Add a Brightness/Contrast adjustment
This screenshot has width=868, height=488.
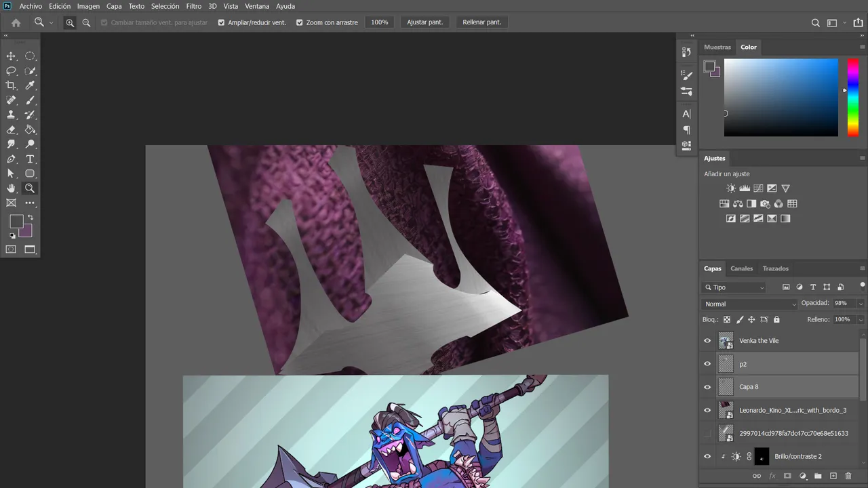point(731,188)
